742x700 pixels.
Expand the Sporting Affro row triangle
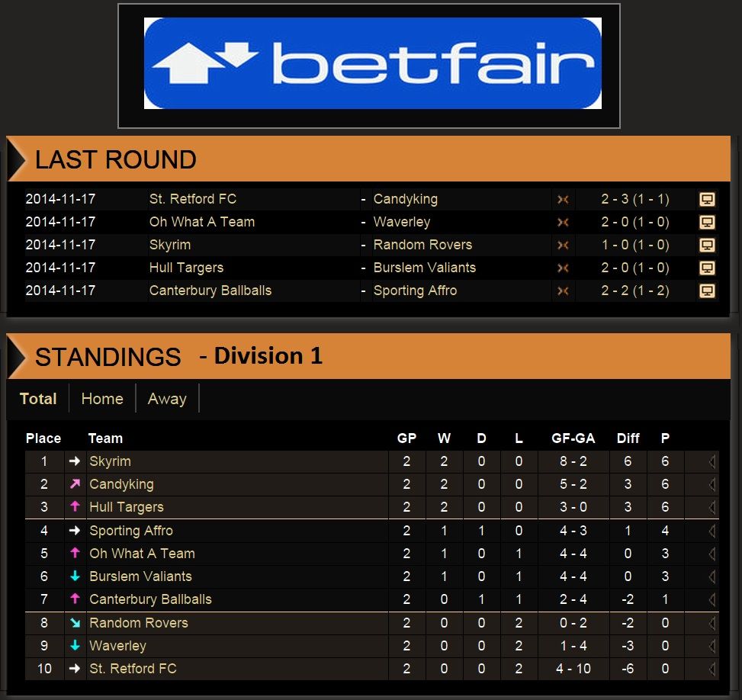click(x=711, y=531)
